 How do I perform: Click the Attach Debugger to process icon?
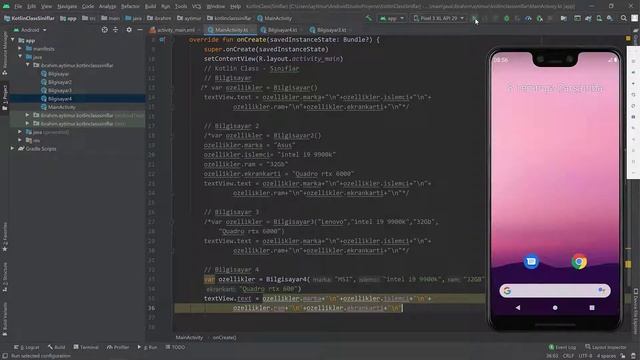(539, 18)
